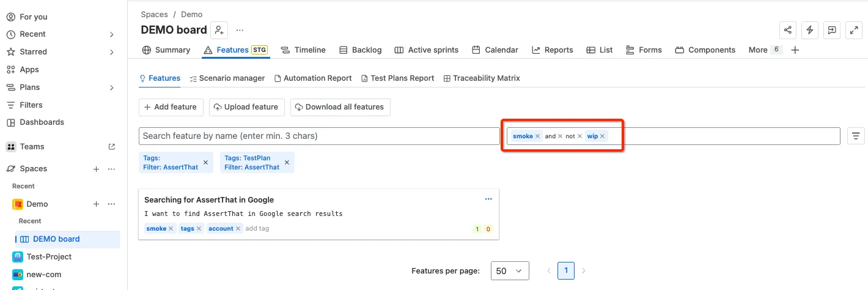Viewport: 868px width, 290px height.
Task: Click the 'add tag' field on the feature card
Action: (257, 229)
